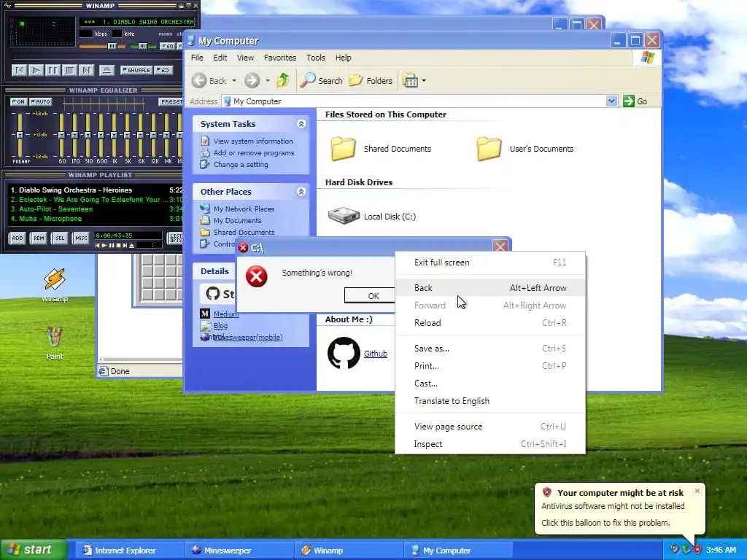Click the playlist SEL button

[x=60, y=238]
